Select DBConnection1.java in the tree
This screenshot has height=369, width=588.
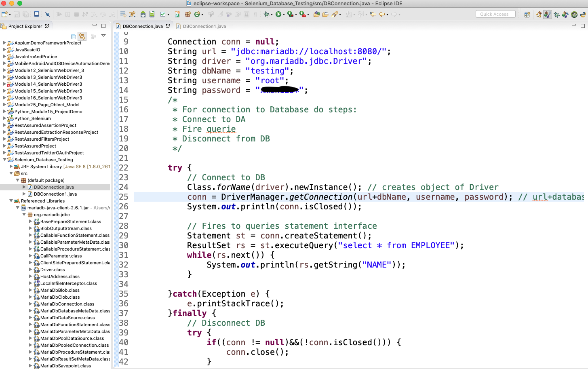(55, 194)
